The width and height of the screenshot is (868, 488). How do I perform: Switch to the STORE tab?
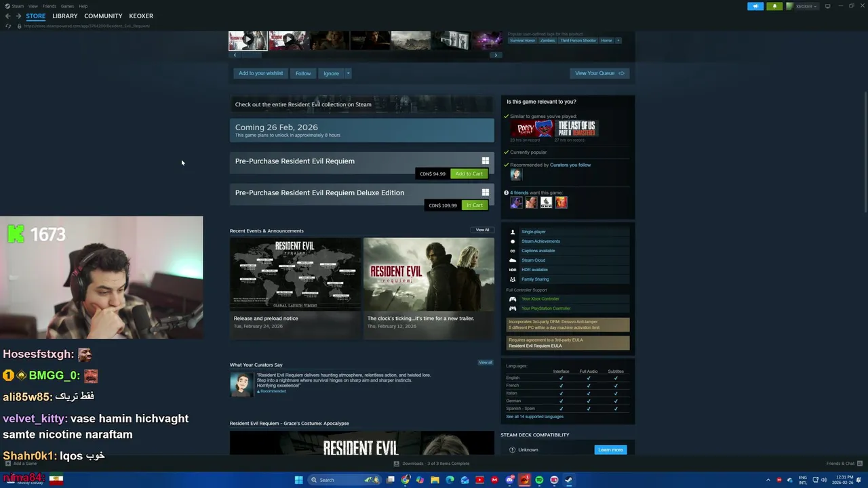pyautogui.click(x=36, y=16)
